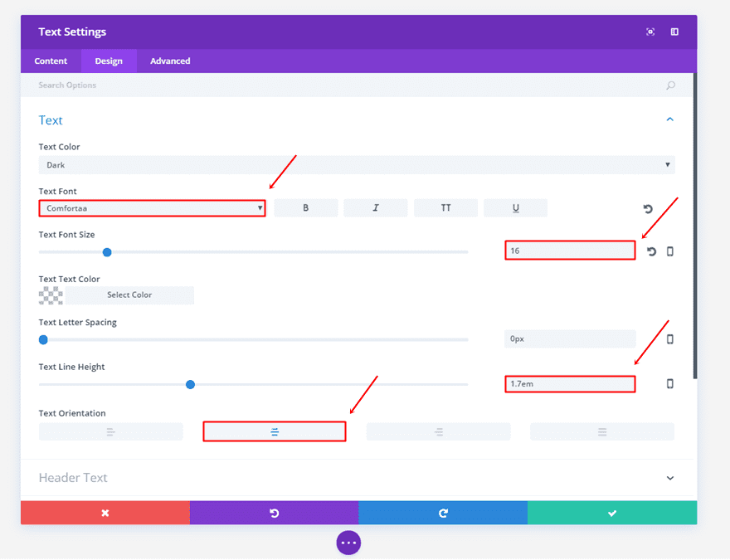Open the Text Color dropdown showing Dark
This screenshot has width=730, height=560.
pos(357,164)
